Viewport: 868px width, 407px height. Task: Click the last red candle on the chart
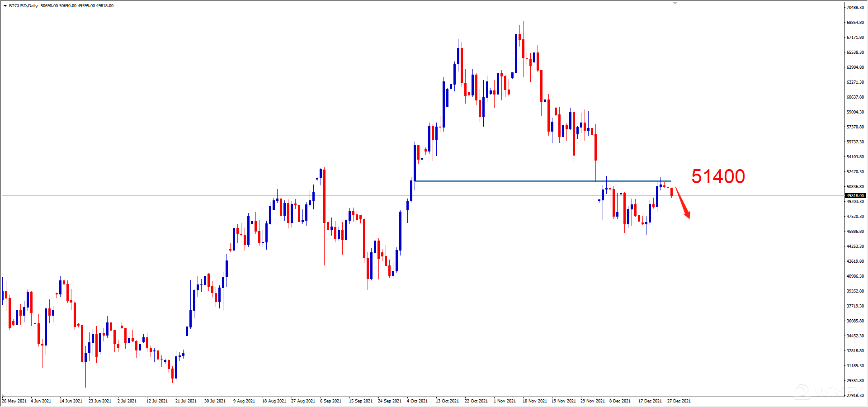pos(672,192)
